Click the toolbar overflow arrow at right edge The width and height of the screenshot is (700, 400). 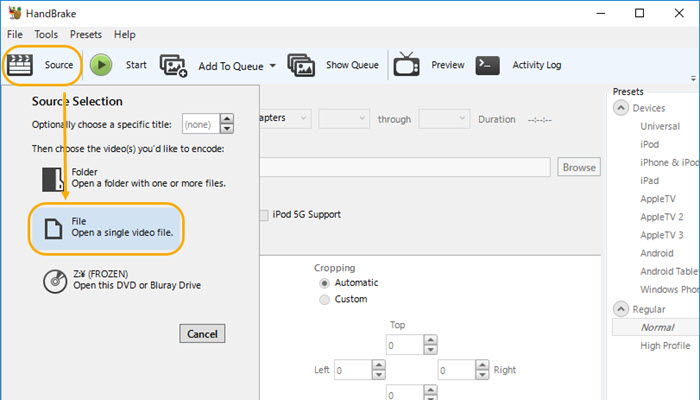pyautogui.click(x=693, y=78)
